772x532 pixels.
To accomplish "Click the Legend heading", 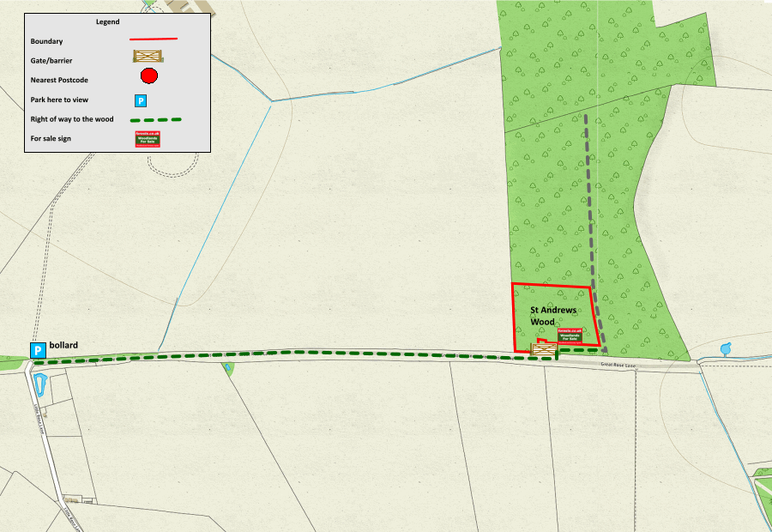I will click(108, 21).
